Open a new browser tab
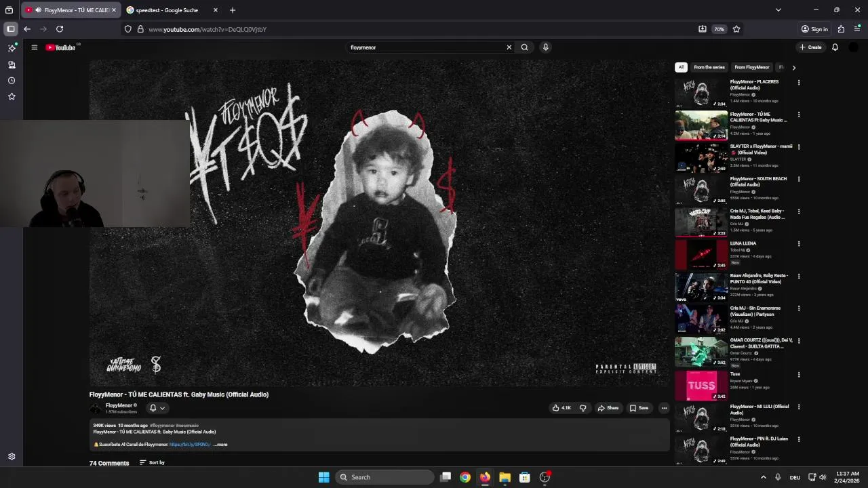868x488 pixels. coord(233,10)
